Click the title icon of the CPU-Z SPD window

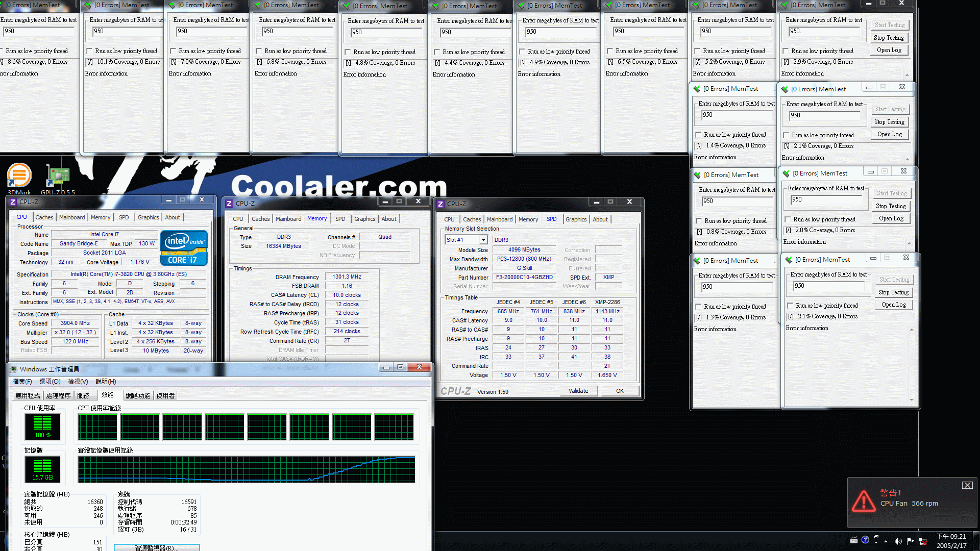tap(440, 204)
